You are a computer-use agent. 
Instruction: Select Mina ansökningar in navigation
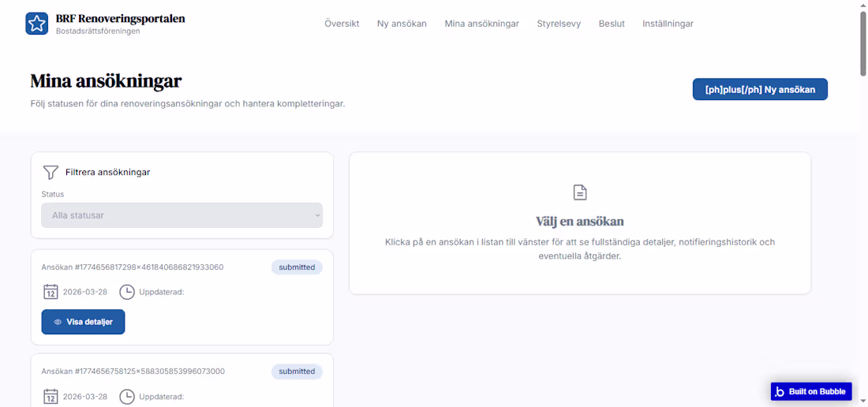(481, 24)
